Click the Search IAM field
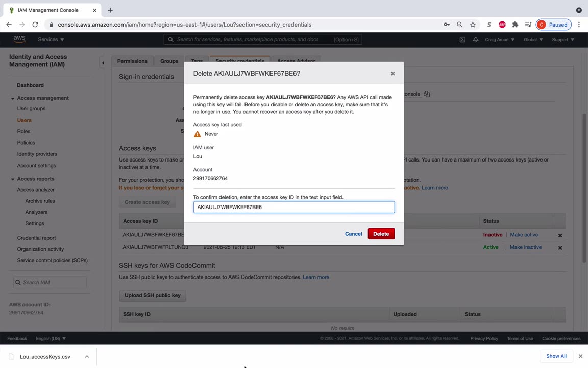588x368 pixels. pos(50,282)
